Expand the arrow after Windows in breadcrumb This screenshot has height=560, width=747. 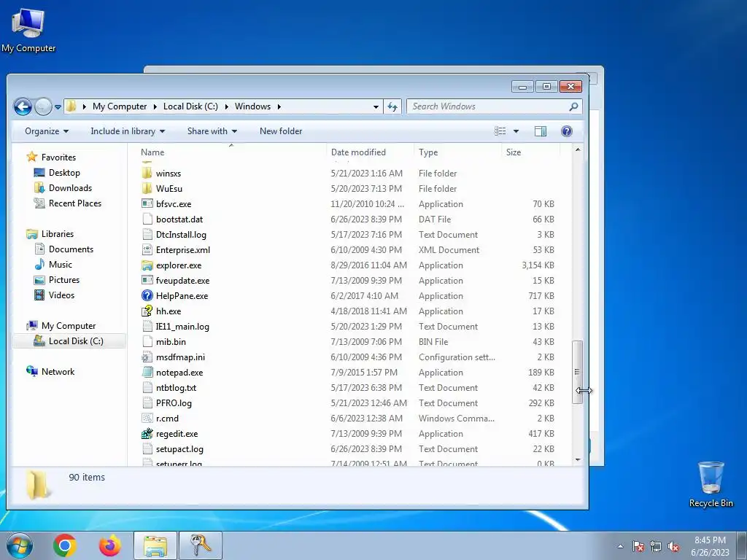[x=279, y=106]
